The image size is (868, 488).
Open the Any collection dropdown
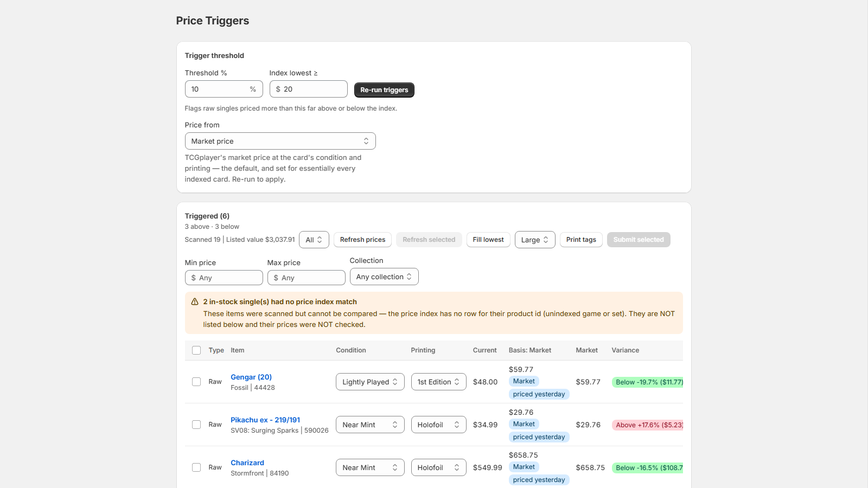coord(384,277)
